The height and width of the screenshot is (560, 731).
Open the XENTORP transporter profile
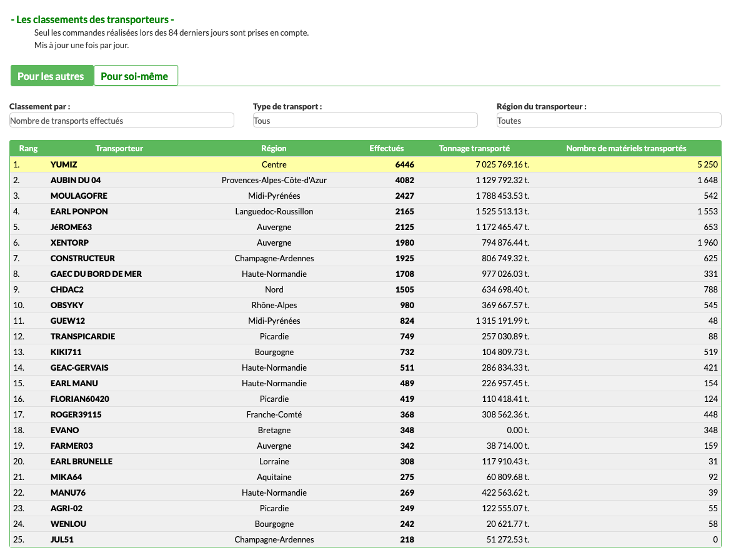click(70, 242)
